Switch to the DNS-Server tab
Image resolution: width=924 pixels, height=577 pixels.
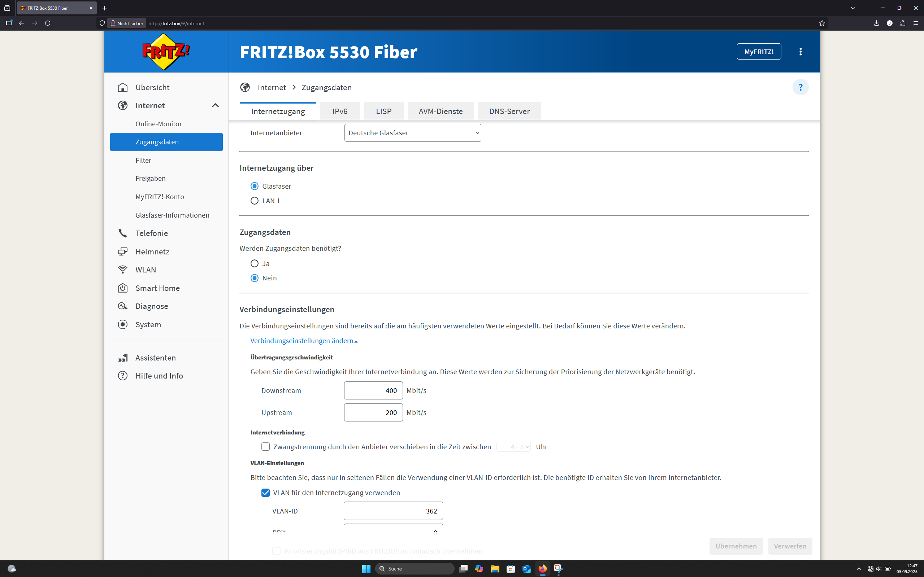tap(509, 111)
